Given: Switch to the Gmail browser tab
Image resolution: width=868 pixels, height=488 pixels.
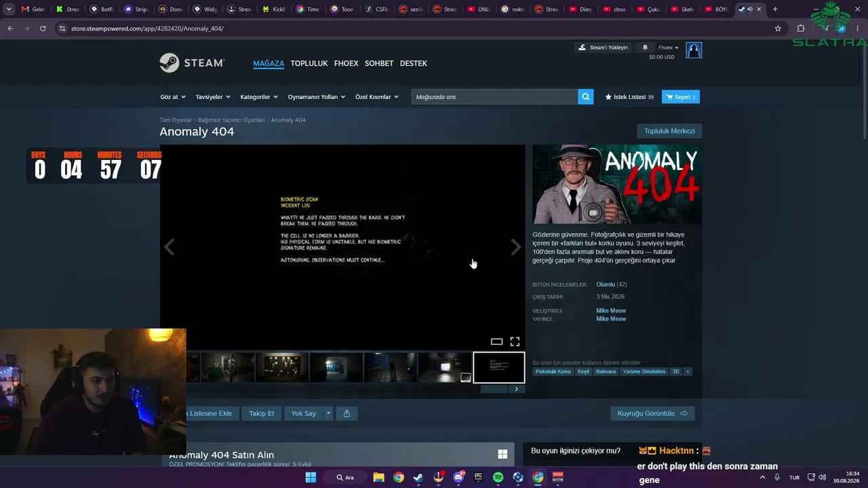Looking at the screenshot, I should [33, 9].
